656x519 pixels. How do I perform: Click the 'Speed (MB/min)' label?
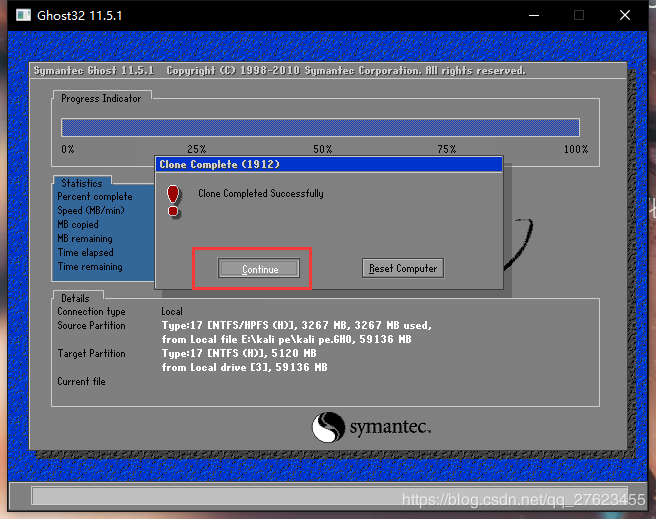(x=91, y=210)
